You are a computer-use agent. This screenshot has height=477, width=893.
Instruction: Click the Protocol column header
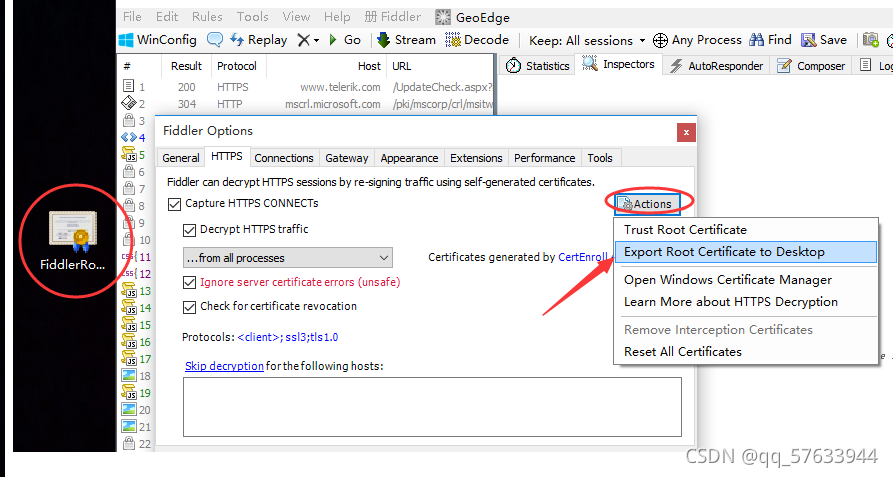tap(237, 66)
